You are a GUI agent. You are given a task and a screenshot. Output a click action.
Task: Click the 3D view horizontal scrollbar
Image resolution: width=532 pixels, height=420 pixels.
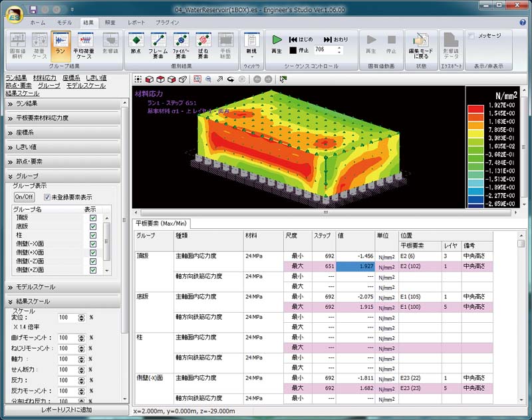pos(326,212)
